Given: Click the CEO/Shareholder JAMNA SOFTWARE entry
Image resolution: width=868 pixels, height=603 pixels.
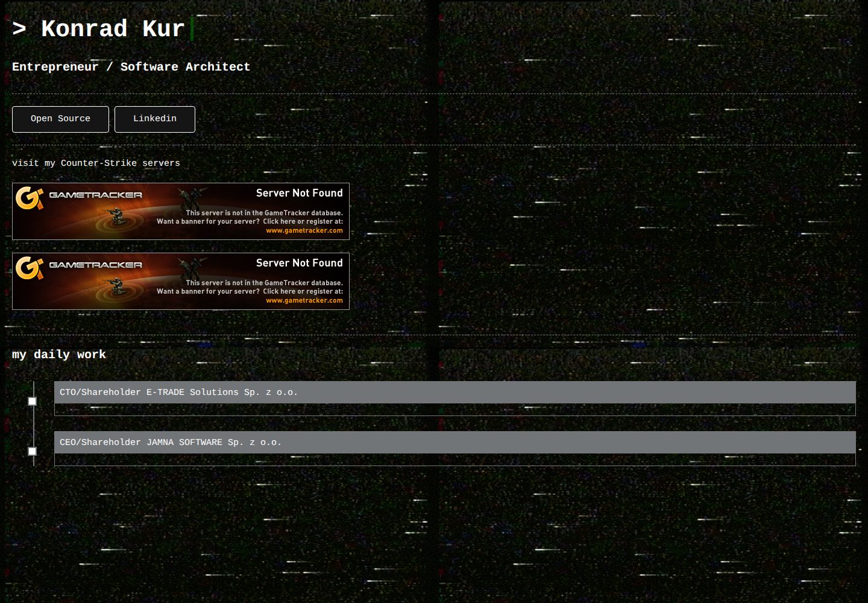Looking at the screenshot, I should [x=455, y=448].
